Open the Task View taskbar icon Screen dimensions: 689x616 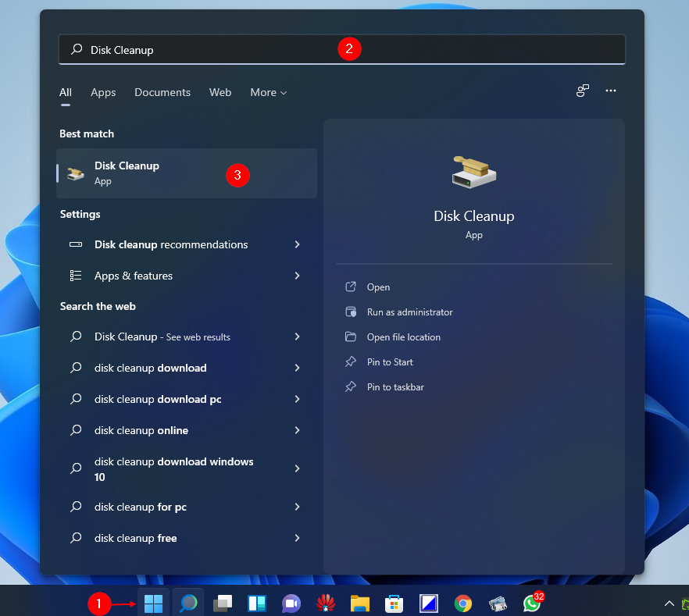(x=223, y=604)
